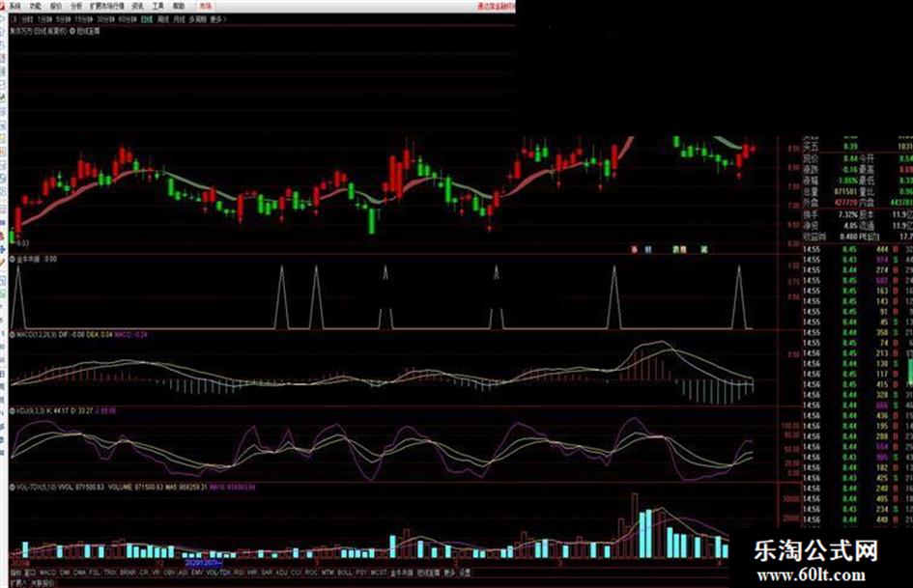Select MACD indicator tab at bottom
Screen dimensions: 913x588
coord(47,573)
